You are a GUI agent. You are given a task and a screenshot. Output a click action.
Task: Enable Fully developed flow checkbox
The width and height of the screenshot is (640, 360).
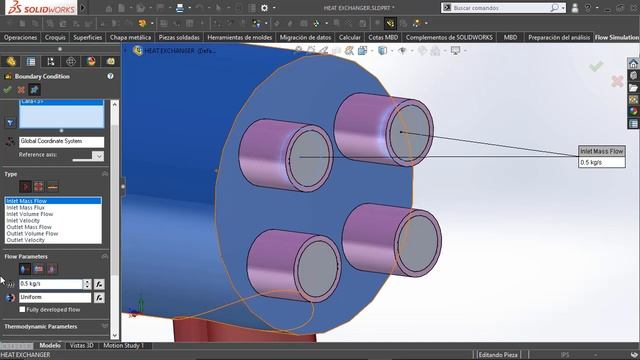[x=22, y=309]
